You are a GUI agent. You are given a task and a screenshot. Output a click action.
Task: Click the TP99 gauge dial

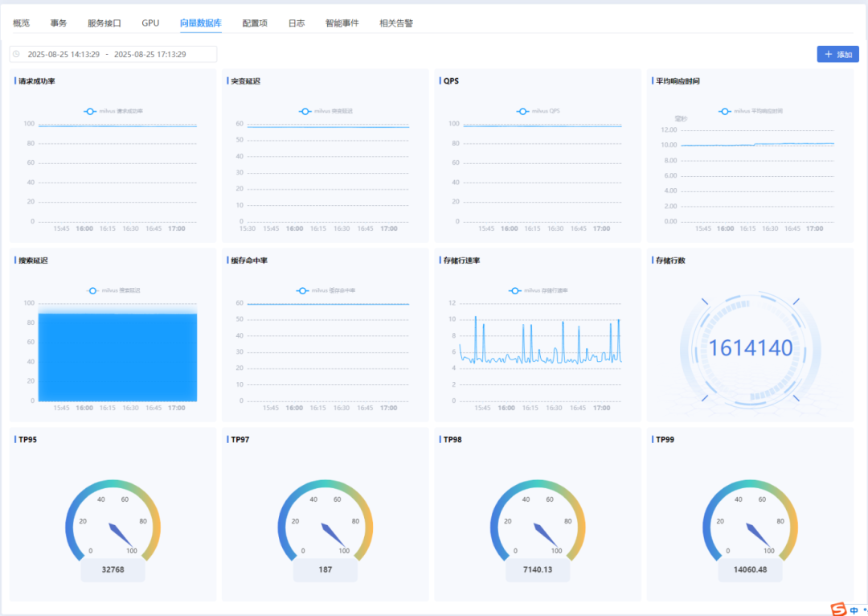(750, 524)
